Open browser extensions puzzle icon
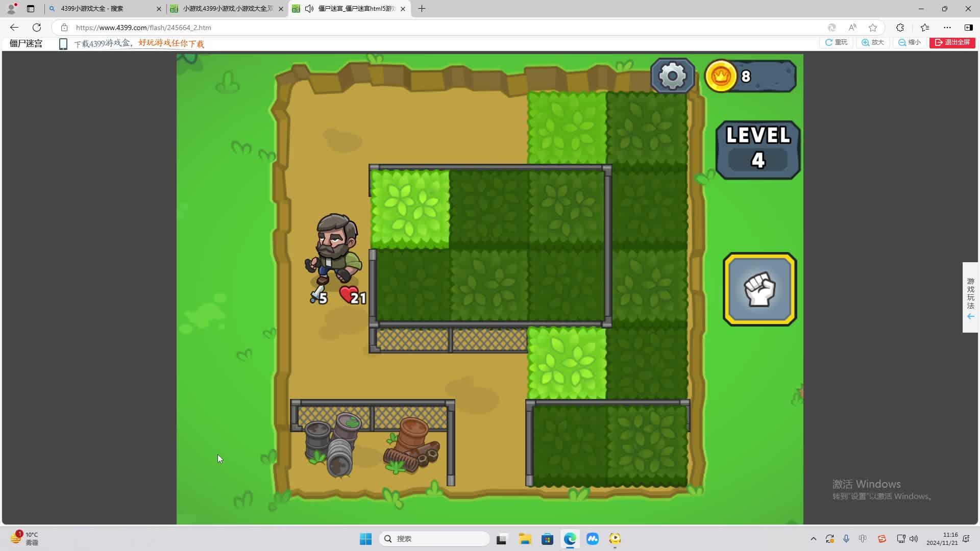This screenshot has height=551, width=980. click(900, 28)
